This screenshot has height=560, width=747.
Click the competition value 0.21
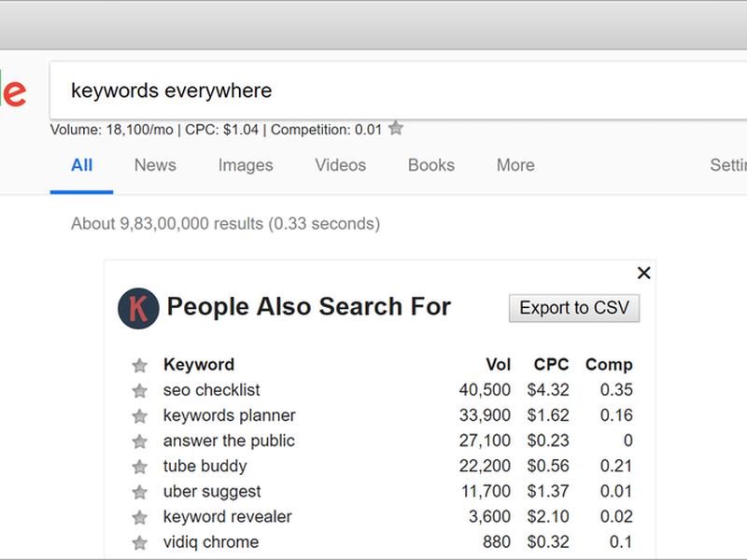click(x=616, y=466)
